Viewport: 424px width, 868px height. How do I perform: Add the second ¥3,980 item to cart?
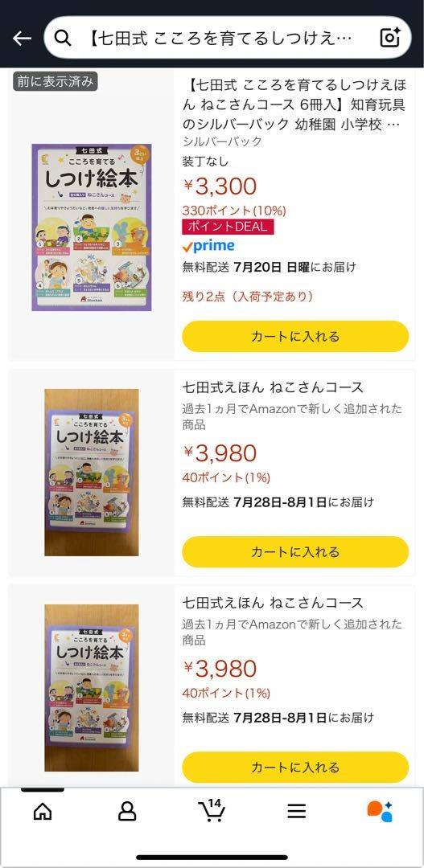[295, 552]
